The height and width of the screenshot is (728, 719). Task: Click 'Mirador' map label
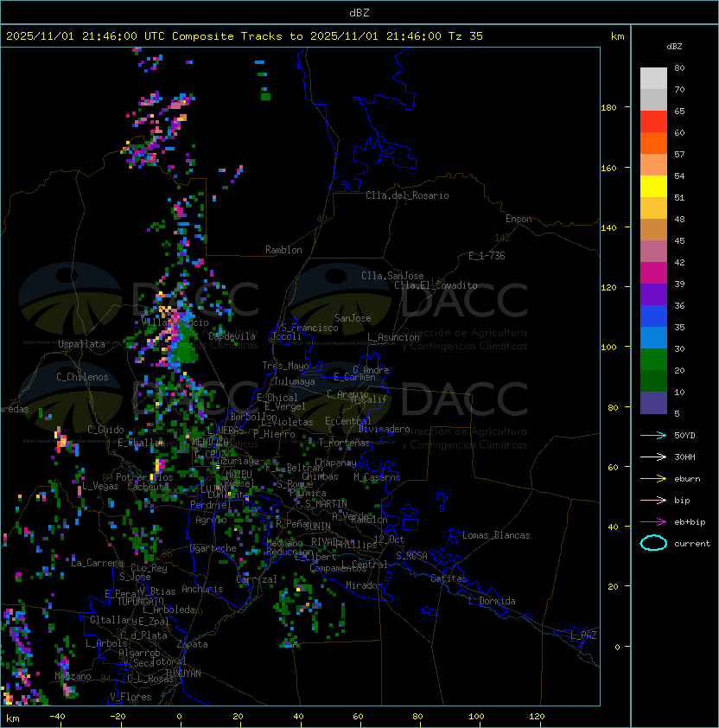point(364,585)
